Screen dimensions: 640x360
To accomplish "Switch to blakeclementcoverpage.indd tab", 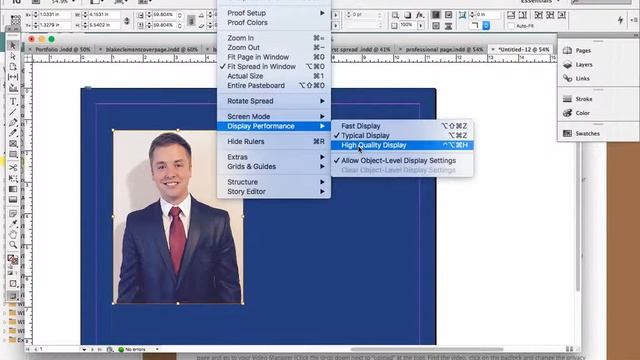I will tap(151, 49).
